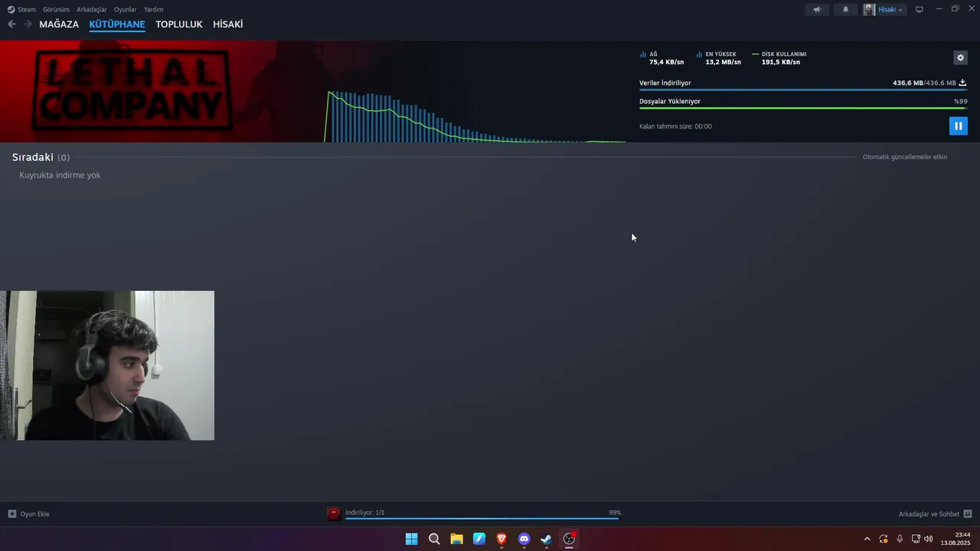Click the microphone tray icon

[900, 539]
